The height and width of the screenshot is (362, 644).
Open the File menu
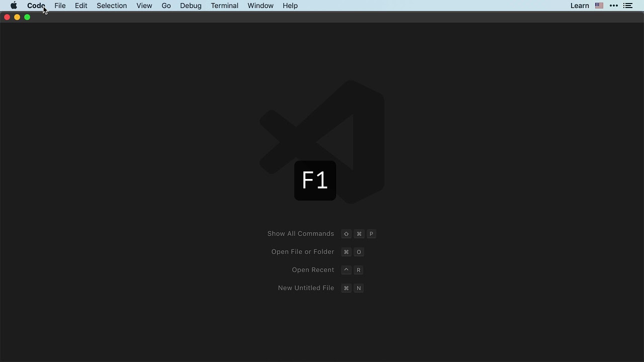tap(60, 6)
